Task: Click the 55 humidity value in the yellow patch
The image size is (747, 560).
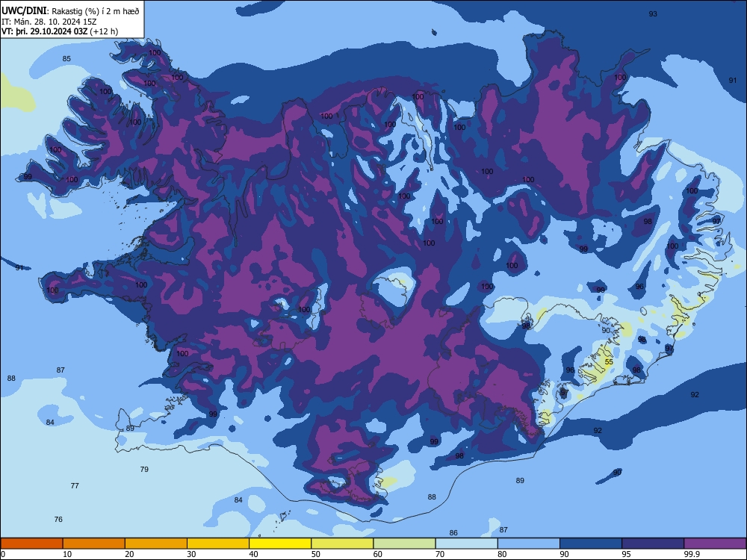Action: point(609,362)
